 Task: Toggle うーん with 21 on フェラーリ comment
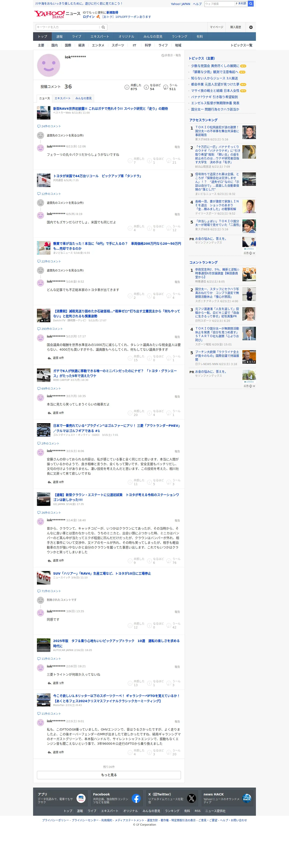(169, 161)
